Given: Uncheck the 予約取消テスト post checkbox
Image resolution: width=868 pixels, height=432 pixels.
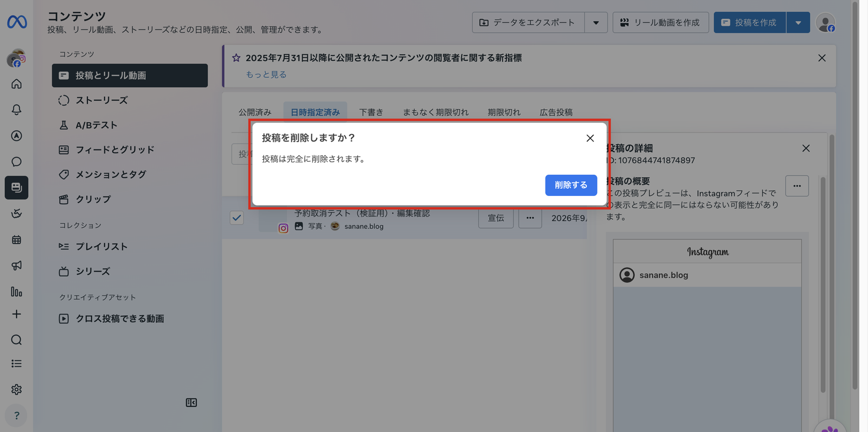Looking at the screenshot, I should coord(237,218).
